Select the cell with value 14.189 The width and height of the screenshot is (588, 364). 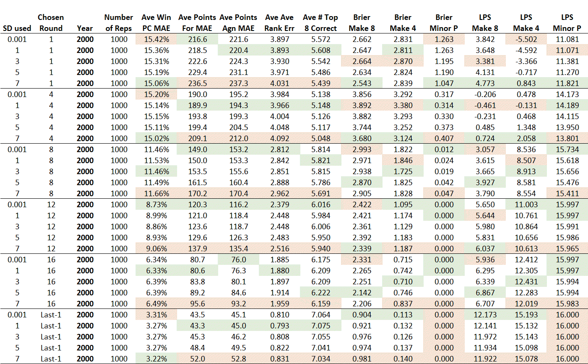(567, 106)
